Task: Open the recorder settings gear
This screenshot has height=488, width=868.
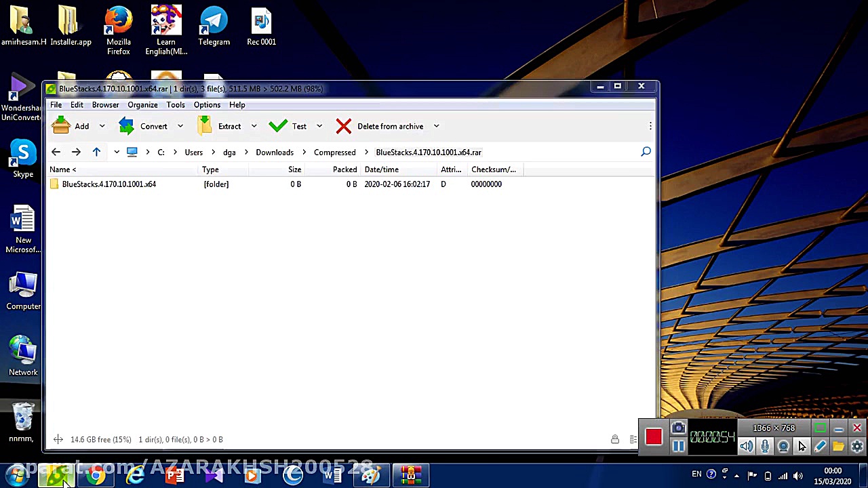Action: [x=856, y=446]
